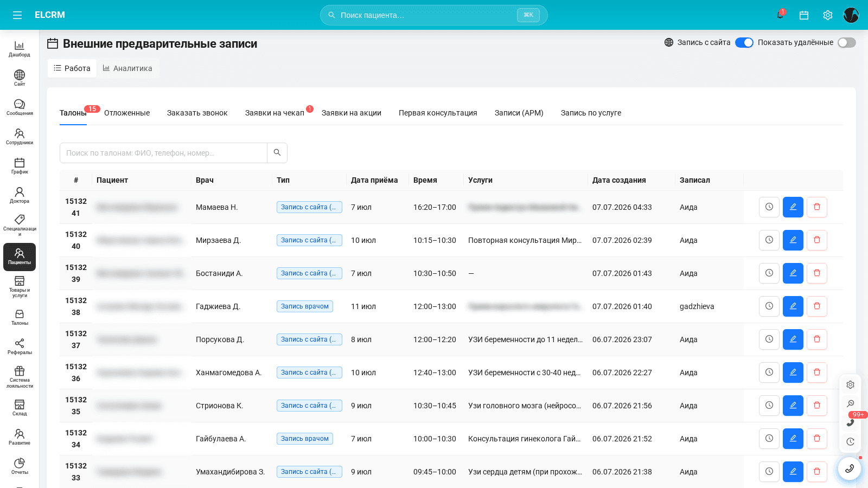Screen dimensions: 868x488
Task: Delete the Гайбулаева А. record
Action: [817, 439]
